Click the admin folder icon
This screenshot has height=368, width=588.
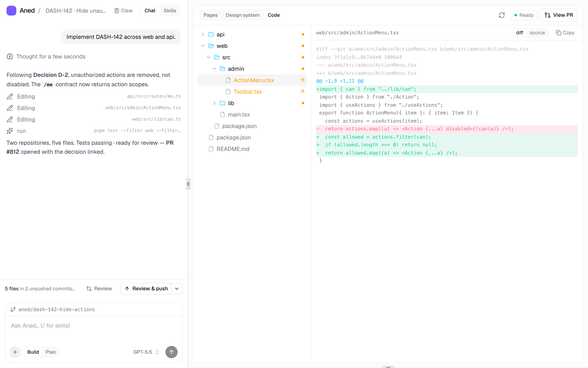click(222, 69)
